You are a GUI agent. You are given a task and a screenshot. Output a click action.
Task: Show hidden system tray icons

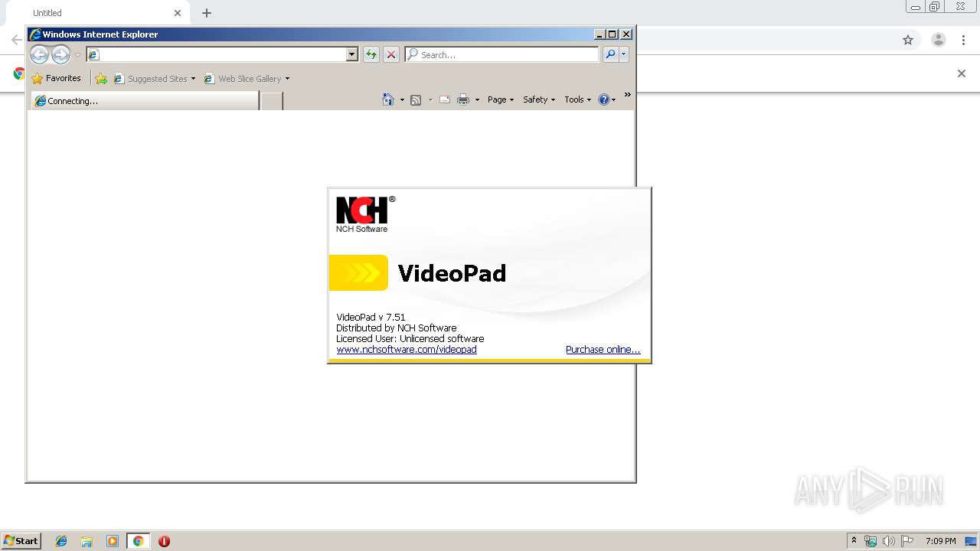[x=854, y=541]
